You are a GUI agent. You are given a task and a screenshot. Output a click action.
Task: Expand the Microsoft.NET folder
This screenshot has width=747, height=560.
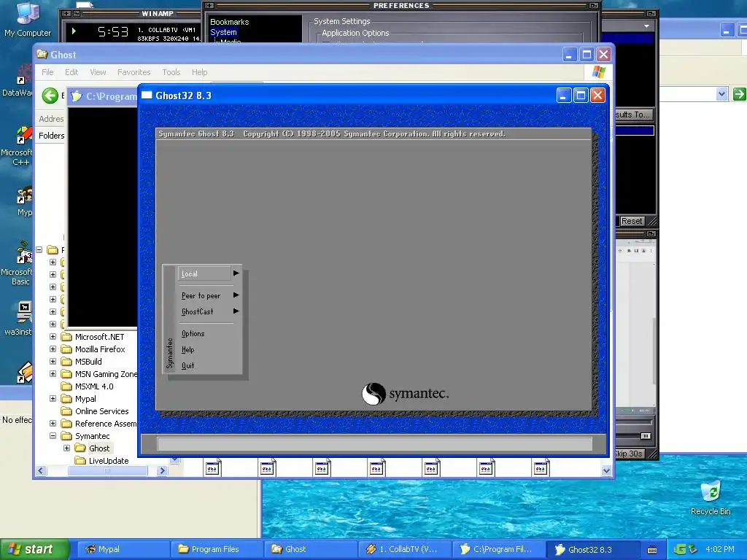53,337
